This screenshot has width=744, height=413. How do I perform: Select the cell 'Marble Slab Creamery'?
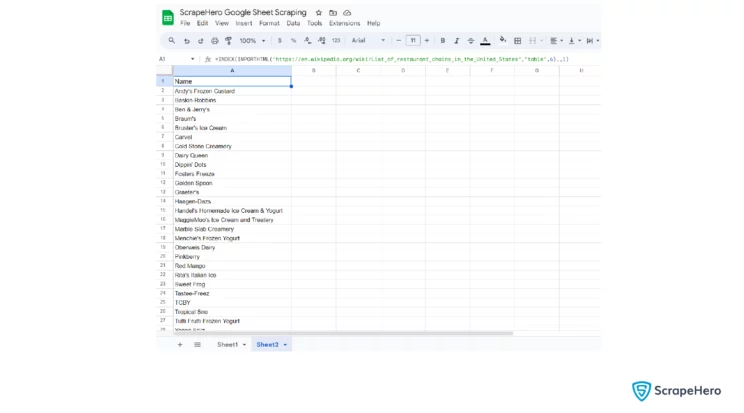[232, 229]
